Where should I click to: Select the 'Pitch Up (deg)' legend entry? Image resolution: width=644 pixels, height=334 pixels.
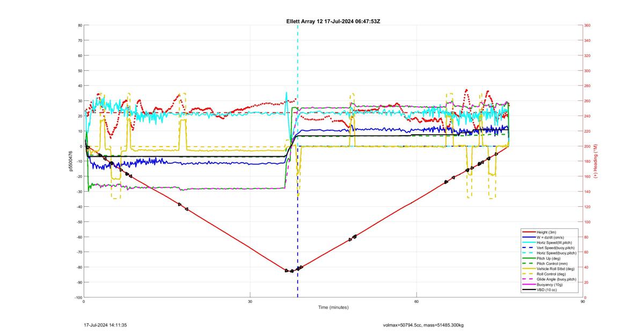click(x=550, y=258)
